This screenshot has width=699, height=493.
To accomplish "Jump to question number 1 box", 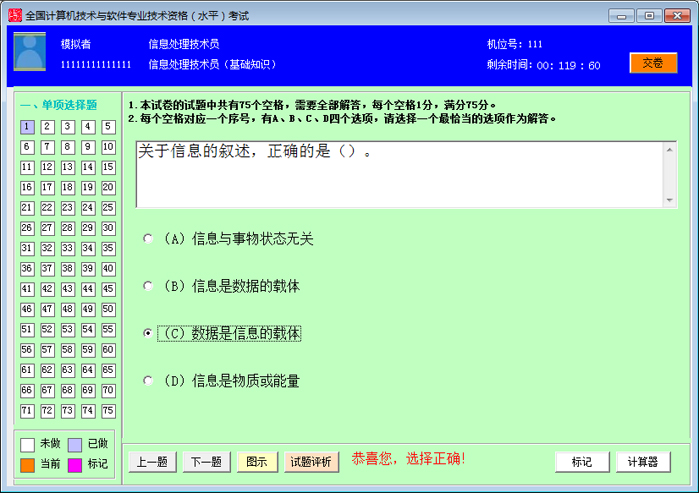I will [x=27, y=127].
